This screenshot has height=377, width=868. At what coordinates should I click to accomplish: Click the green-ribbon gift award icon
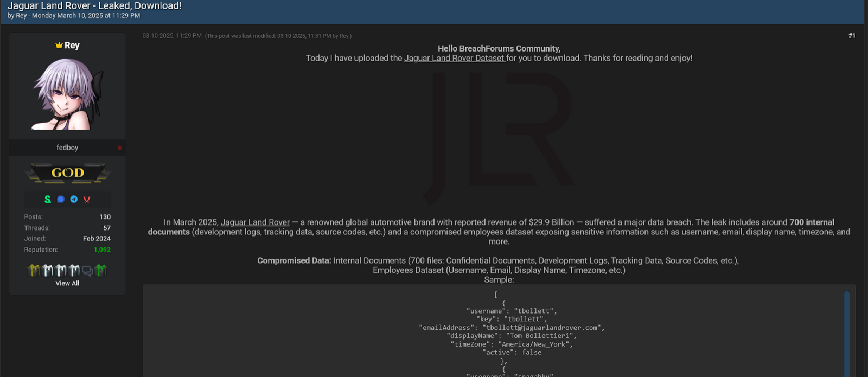[x=101, y=270]
